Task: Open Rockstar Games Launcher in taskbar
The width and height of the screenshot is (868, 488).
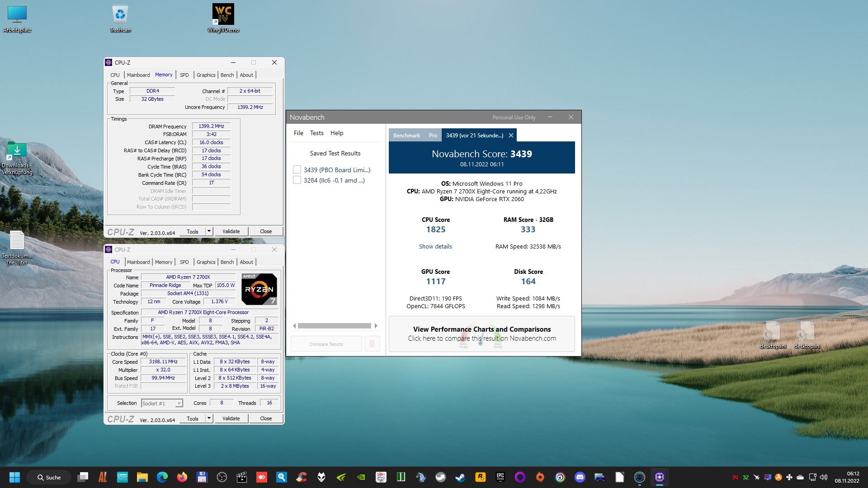Action: coord(480,477)
